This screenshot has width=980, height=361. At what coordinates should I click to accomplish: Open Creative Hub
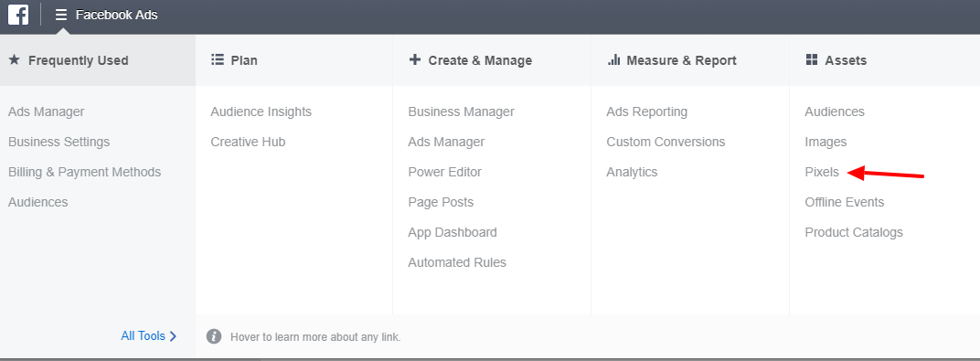[248, 142]
